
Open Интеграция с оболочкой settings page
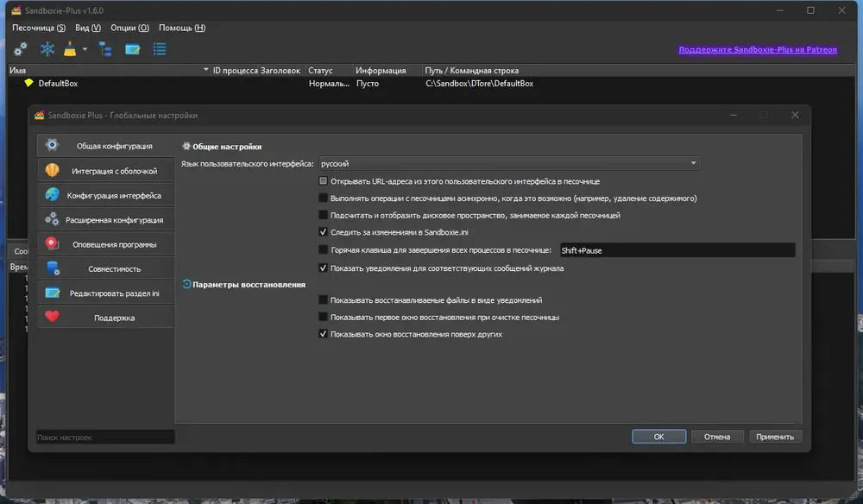tap(105, 171)
